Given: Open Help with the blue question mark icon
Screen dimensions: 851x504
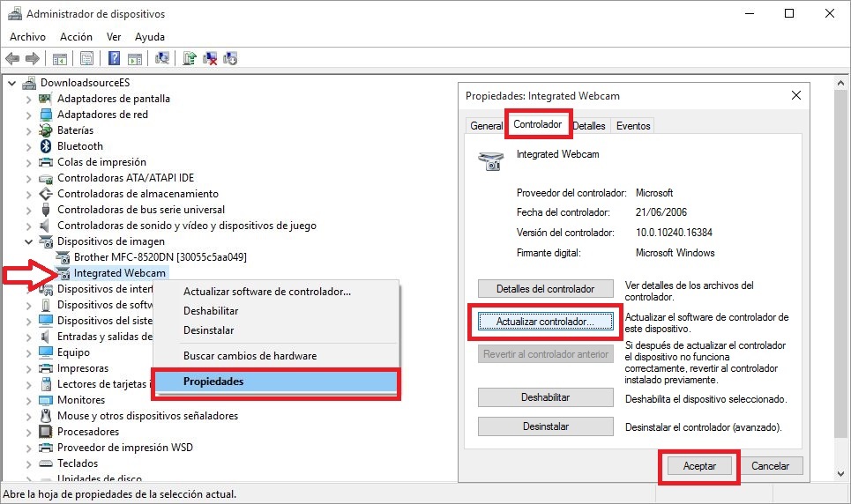Looking at the screenshot, I should point(114,58).
